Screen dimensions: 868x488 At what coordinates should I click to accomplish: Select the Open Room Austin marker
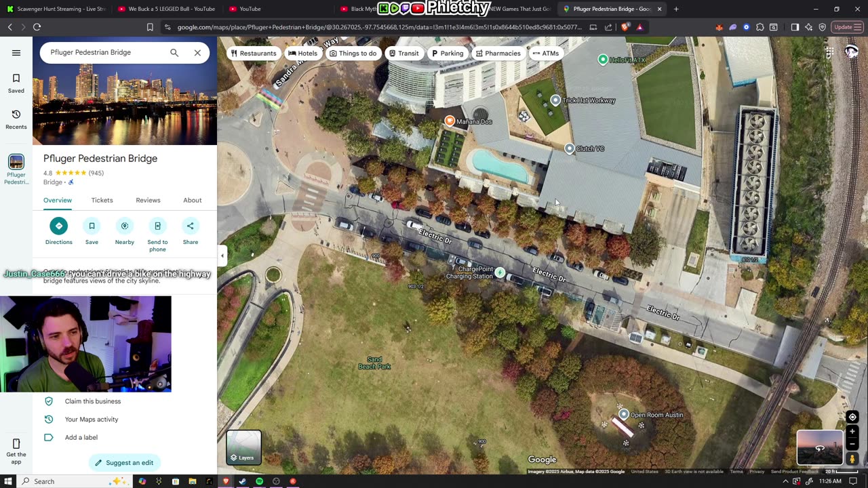(x=624, y=414)
